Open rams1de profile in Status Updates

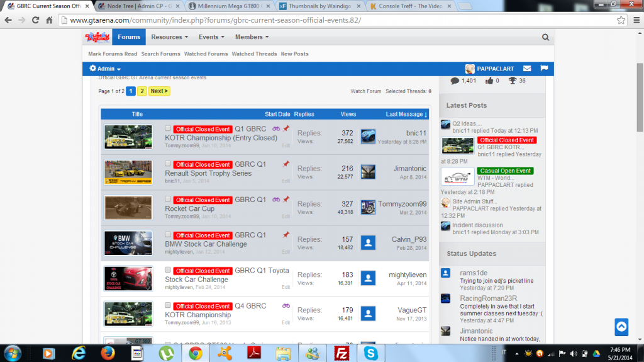474,273
